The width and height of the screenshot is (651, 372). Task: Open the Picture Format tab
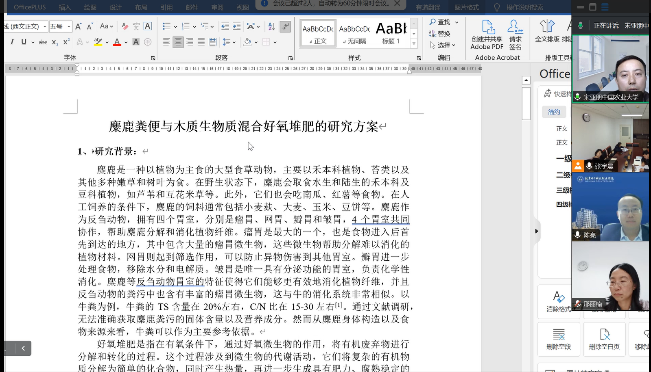[x=466, y=7]
